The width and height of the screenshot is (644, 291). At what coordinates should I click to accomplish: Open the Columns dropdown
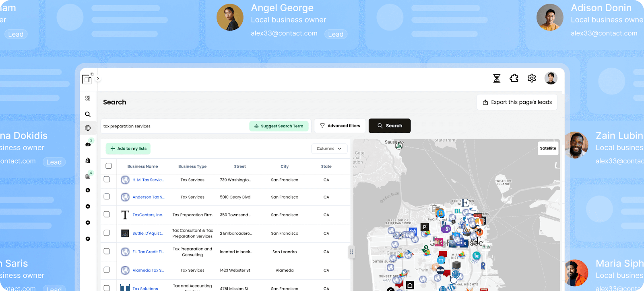(329, 149)
